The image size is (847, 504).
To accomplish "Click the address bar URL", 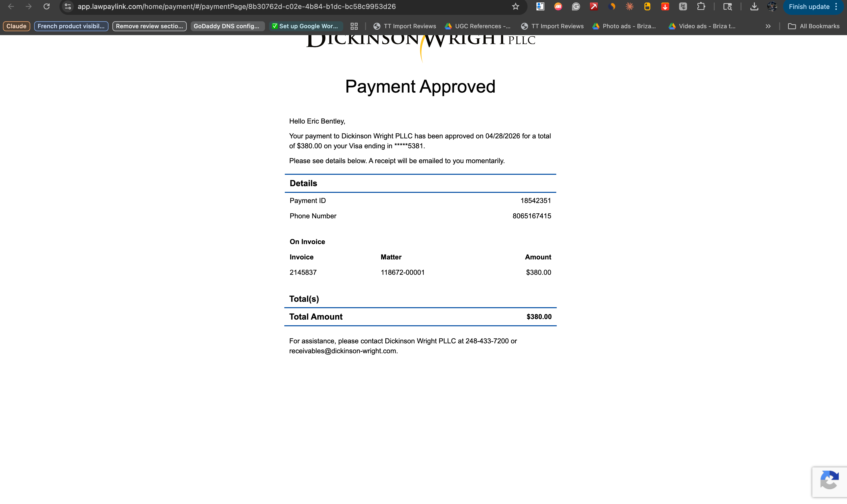I will tap(237, 6).
